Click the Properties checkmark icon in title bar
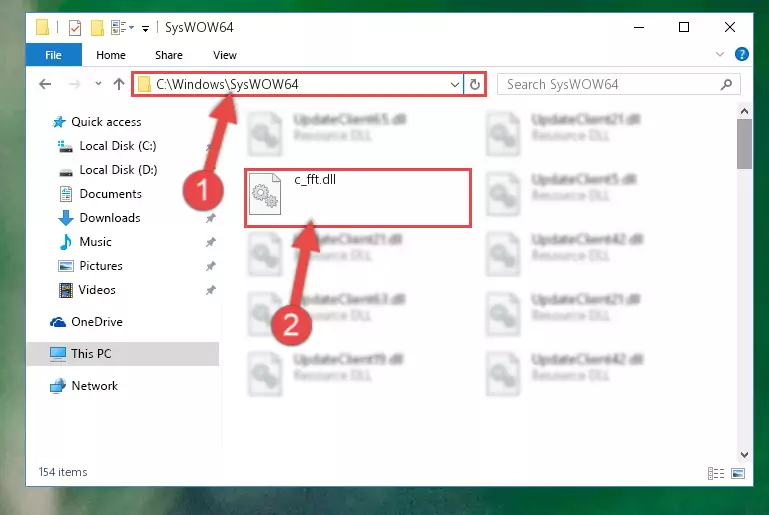Viewport: 769px width, 515px height. (x=75, y=27)
